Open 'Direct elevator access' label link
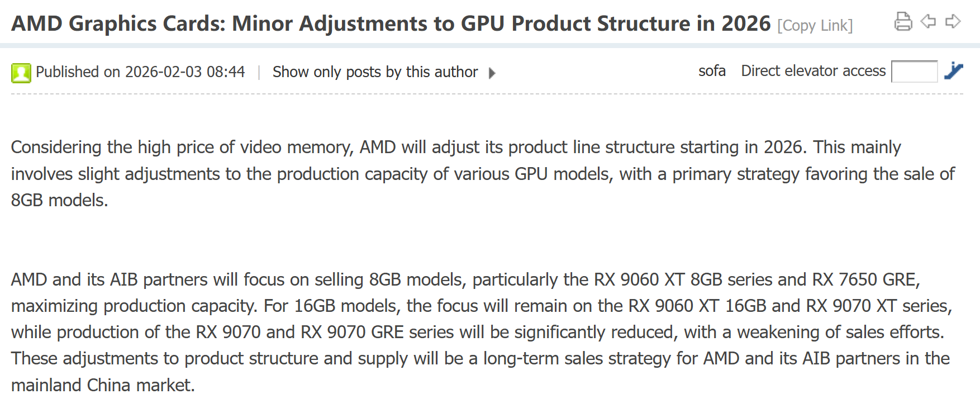 [x=813, y=71]
